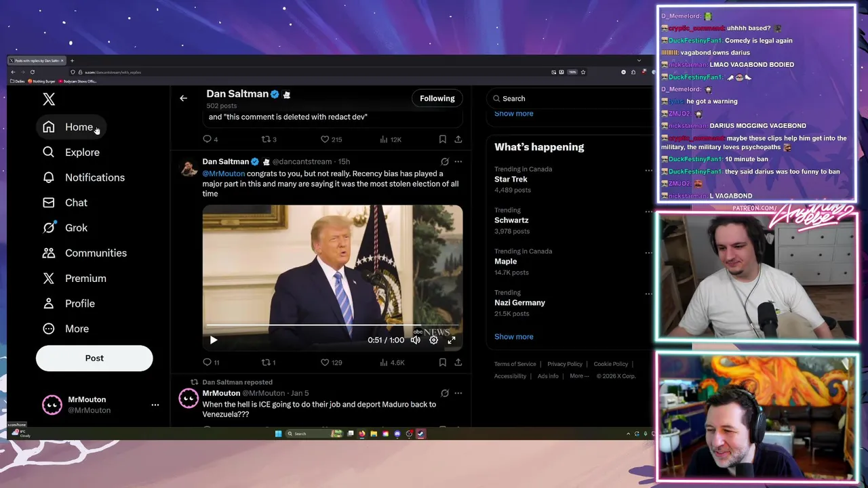868x488 pixels.
Task: Click Grok icon on 15h Dan Saltman post
Action: coord(445,162)
